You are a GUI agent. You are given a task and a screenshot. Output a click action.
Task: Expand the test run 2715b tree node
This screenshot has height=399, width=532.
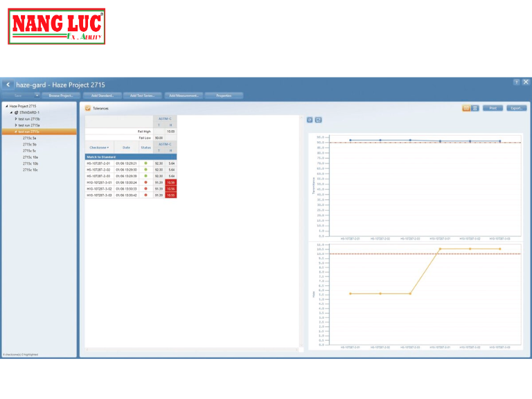pyautogui.click(x=15, y=118)
